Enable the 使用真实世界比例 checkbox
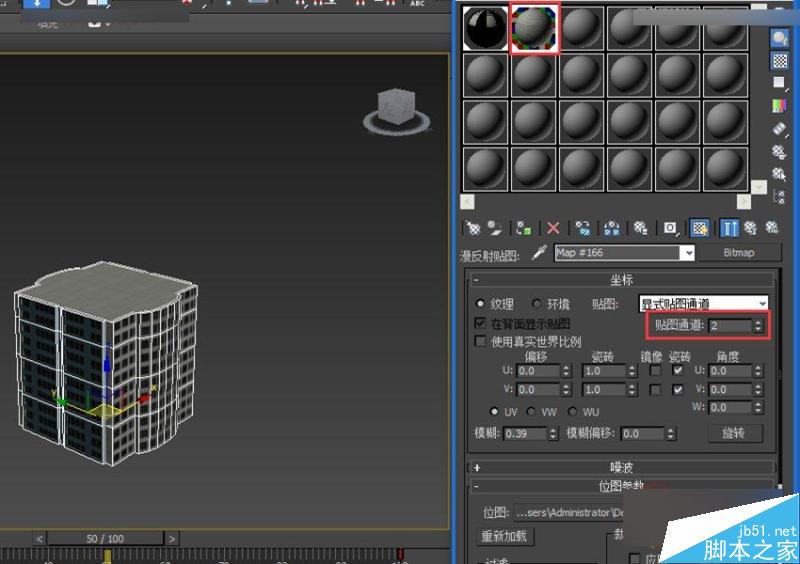Viewport: 800px width, 564px height. (480, 341)
